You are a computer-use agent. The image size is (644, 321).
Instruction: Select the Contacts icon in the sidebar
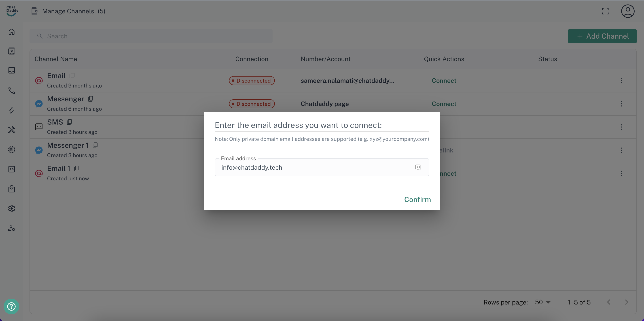coord(11,51)
